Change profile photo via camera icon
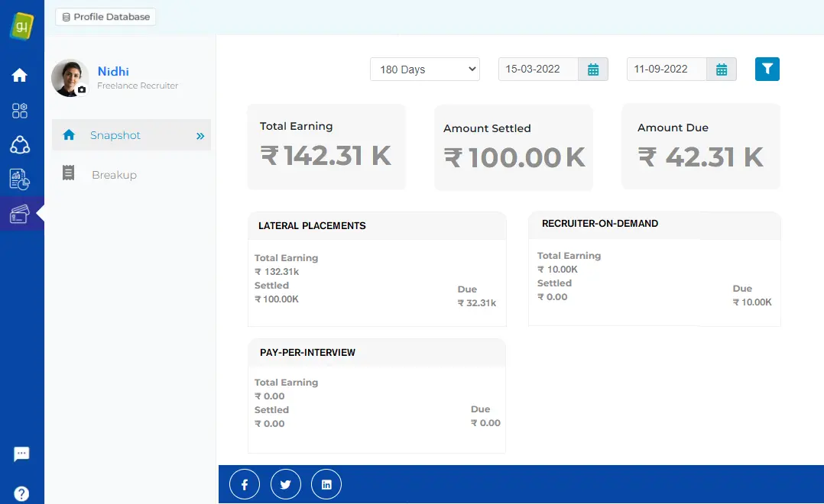824x504 pixels. pos(82,89)
